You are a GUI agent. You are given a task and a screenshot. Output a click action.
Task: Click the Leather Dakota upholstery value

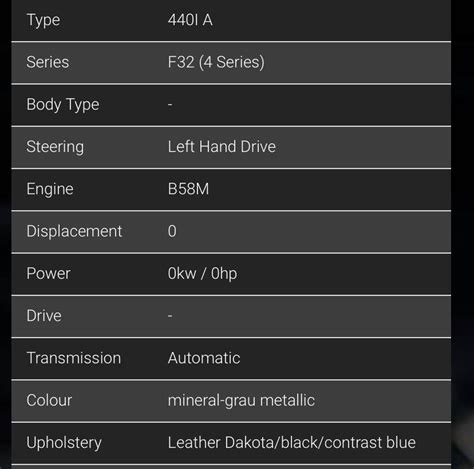(x=292, y=443)
